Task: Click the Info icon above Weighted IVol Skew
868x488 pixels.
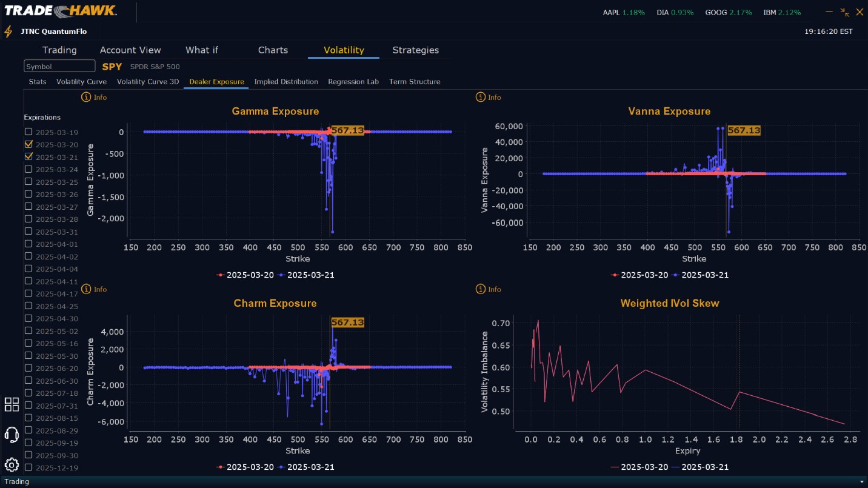Action: pos(481,289)
